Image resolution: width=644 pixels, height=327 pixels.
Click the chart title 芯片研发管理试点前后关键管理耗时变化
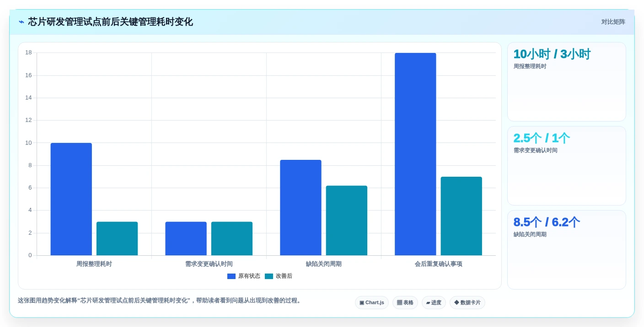coord(110,22)
